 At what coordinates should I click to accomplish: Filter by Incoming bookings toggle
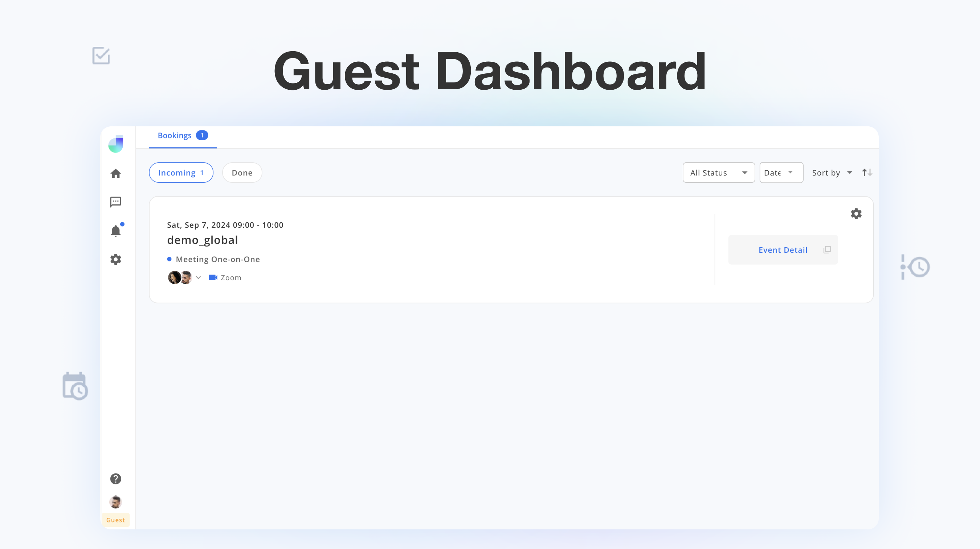[180, 172]
